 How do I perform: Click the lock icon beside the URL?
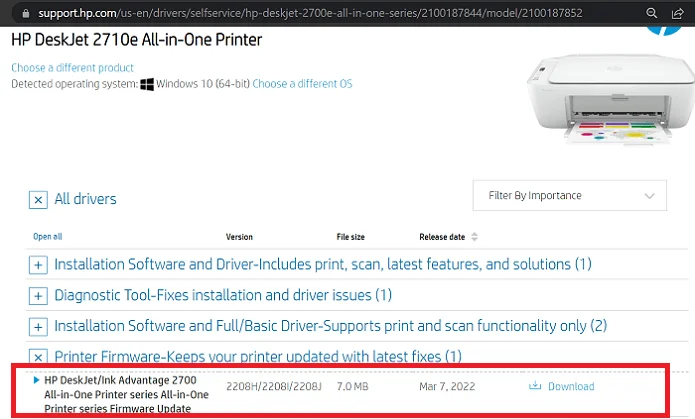(26, 14)
